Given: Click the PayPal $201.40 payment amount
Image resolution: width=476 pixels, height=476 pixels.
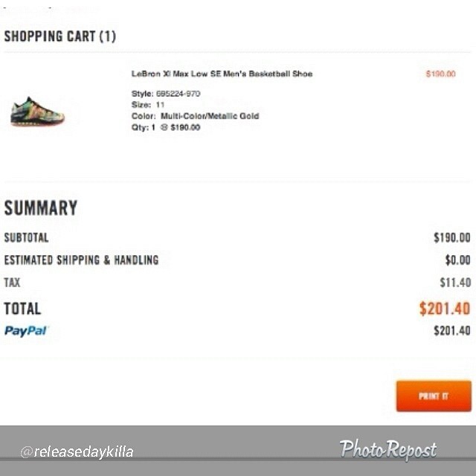Looking at the screenshot, I should click(452, 330).
